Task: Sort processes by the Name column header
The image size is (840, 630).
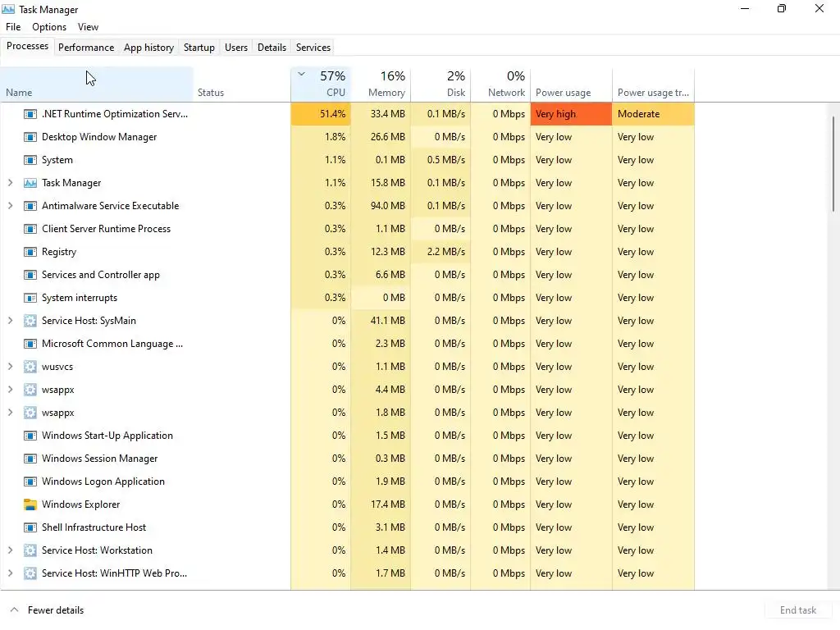Action: pos(97,84)
